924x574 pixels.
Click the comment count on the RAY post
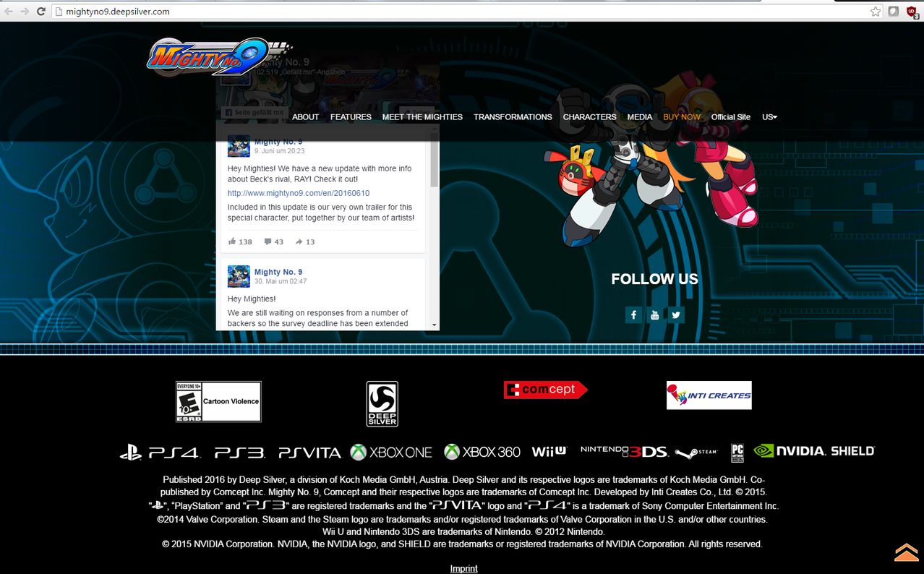(x=274, y=241)
